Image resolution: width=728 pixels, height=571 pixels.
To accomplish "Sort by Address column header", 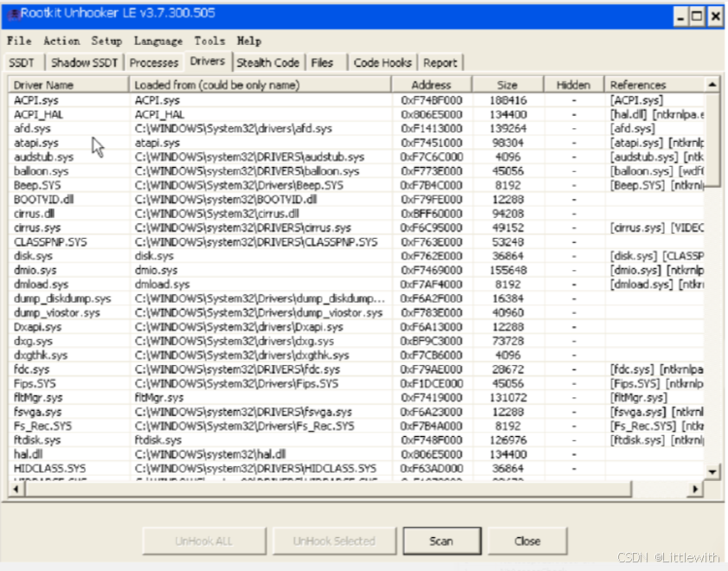I will pyautogui.click(x=431, y=85).
